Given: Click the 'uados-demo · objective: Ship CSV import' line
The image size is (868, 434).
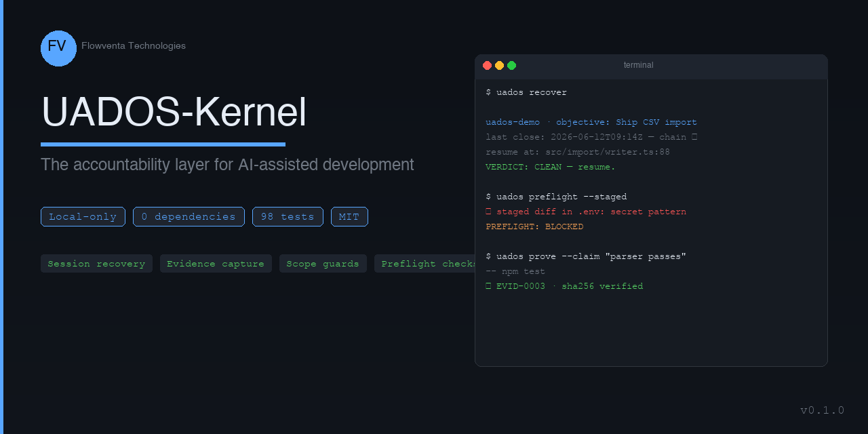Looking at the screenshot, I should click(591, 122).
